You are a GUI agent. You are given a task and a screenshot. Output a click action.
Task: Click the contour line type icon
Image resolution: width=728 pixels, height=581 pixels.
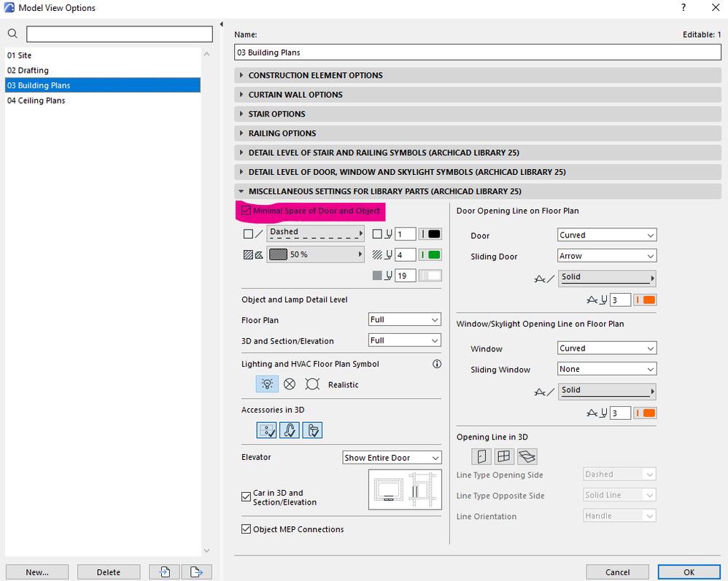tap(253, 234)
